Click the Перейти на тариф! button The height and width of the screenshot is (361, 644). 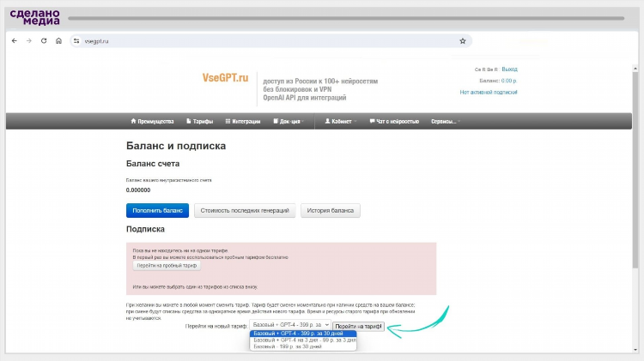[358, 327]
